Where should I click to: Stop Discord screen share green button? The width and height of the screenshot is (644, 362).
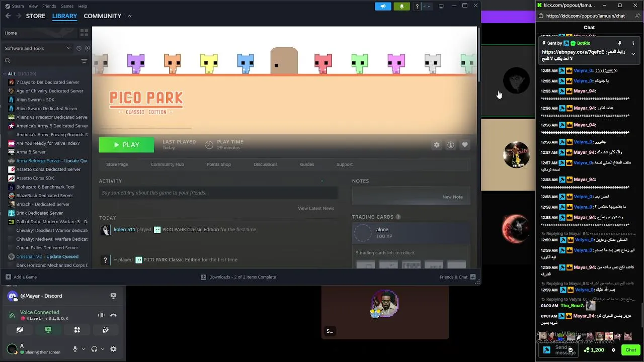[x=48, y=330]
